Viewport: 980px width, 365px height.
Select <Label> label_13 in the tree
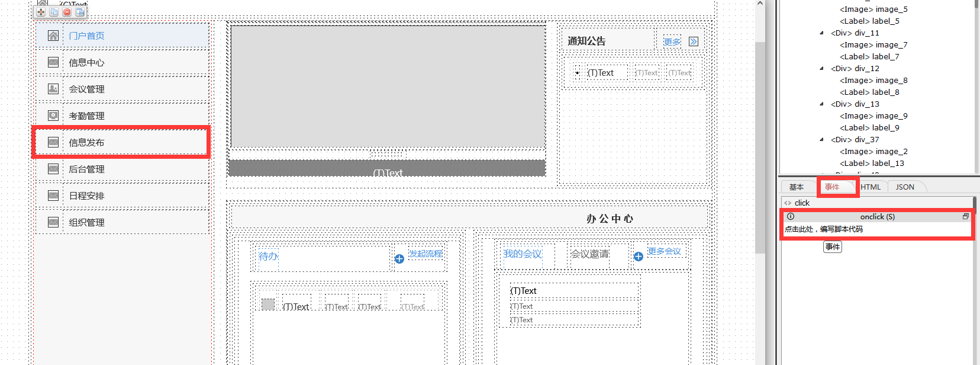872,163
